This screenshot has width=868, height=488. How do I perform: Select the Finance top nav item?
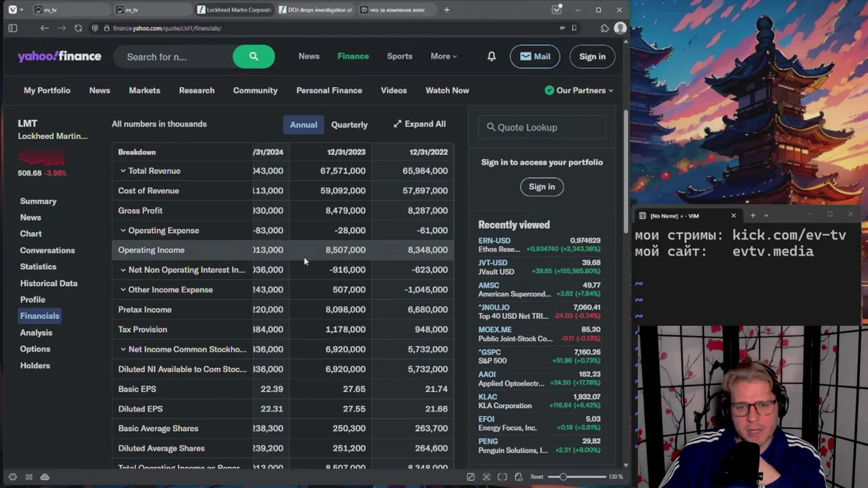(x=353, y=56)
